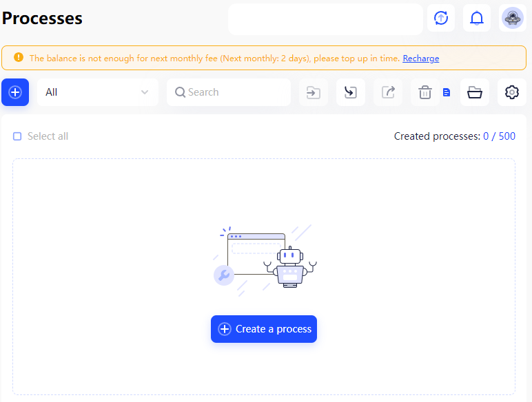Click the empty top search bar

(325, 19)
